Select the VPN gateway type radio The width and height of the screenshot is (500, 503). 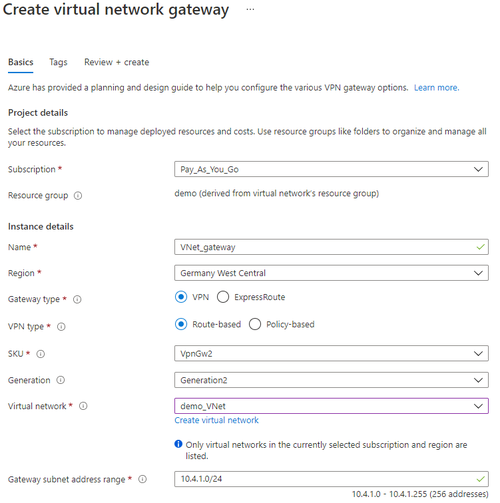pos(181,297)
